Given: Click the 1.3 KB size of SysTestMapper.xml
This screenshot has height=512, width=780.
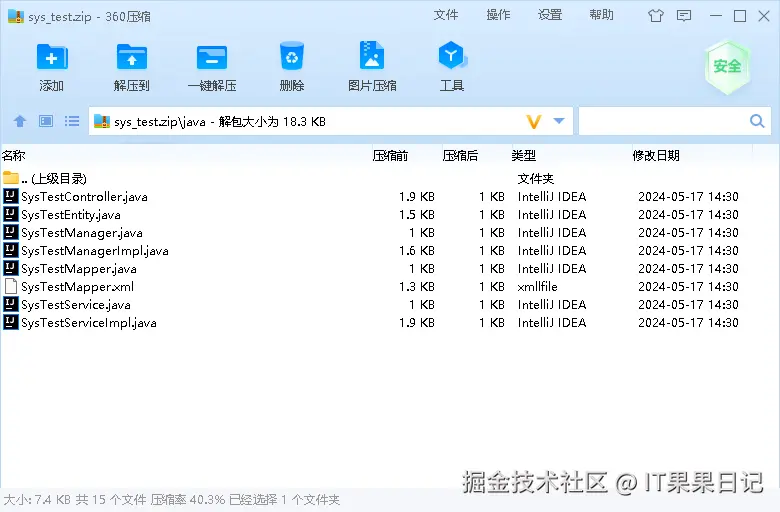Looking at the screenshot, I should click(x=417, y=287).
